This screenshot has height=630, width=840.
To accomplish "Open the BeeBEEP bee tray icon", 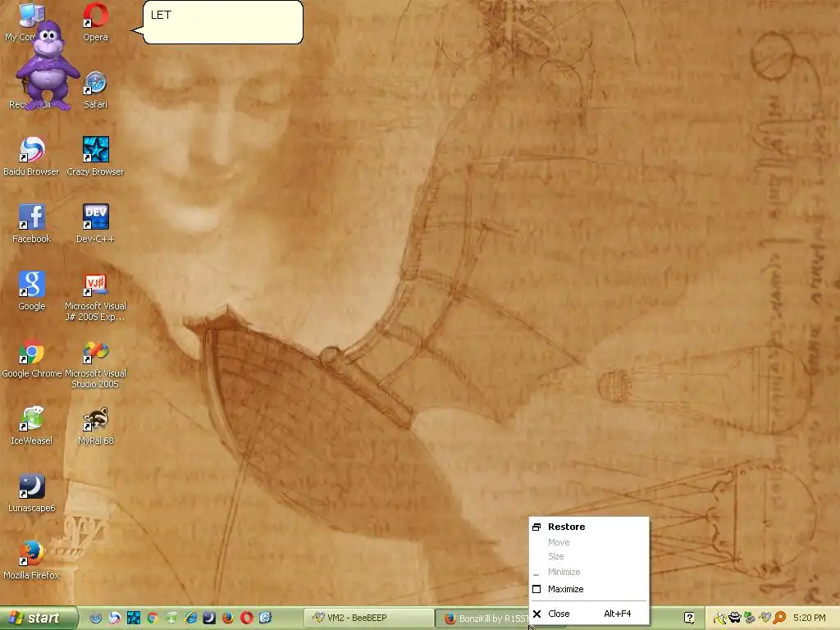I will (765, 619).
